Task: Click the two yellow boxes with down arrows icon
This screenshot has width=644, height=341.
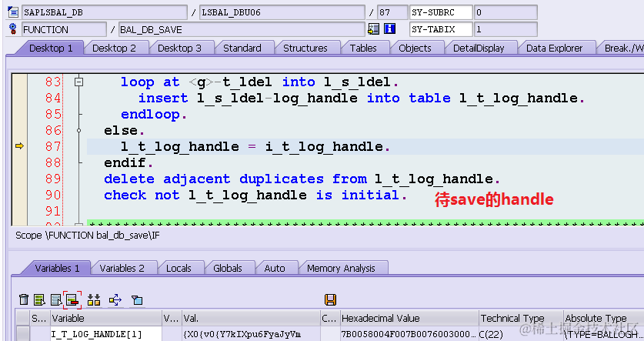Action: point(94,300)
